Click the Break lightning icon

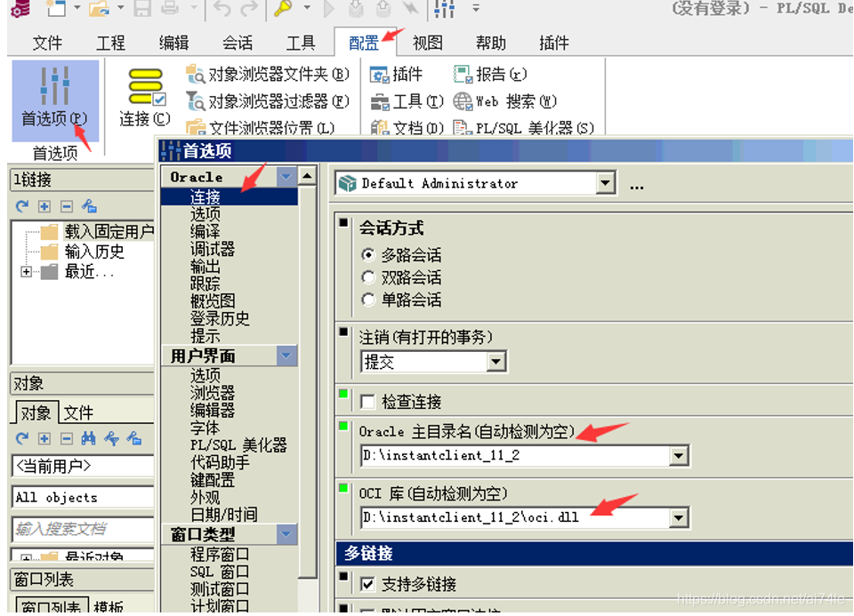409,8
